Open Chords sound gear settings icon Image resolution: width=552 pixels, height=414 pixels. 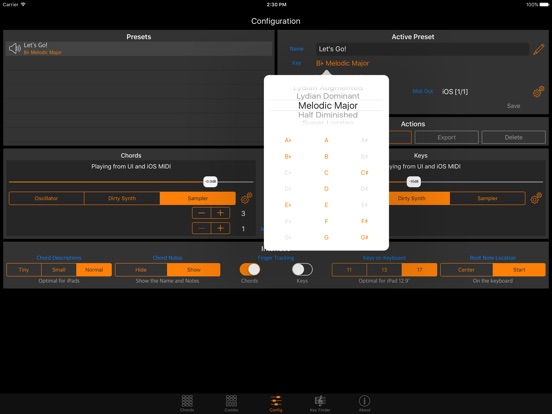point(246,198)
